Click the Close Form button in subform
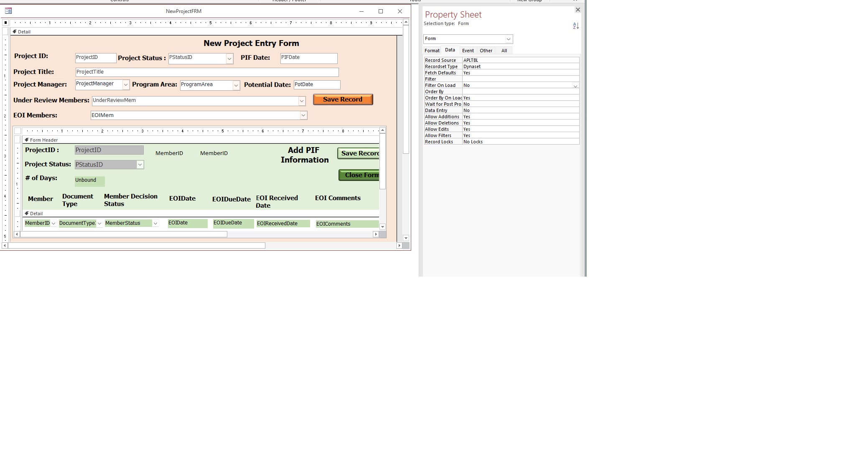 (360, 175)
